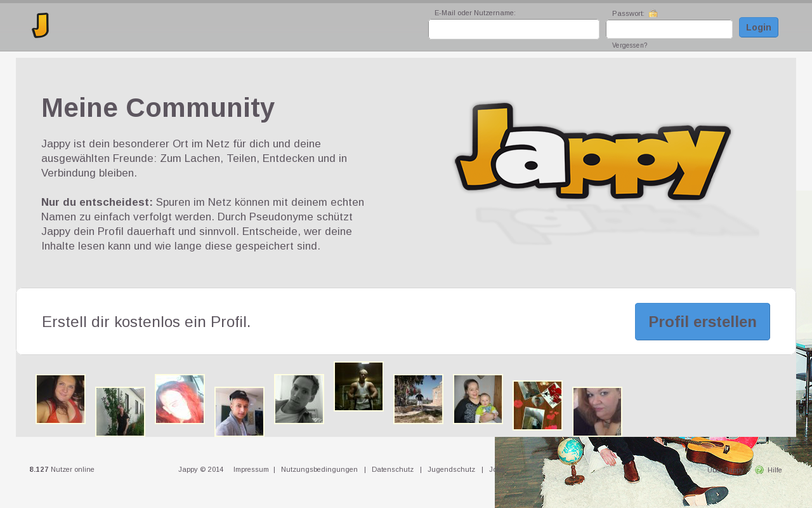The width and height of the screenshot is (812, 508).
Task: Open photo of person standing beside house
Action: [120, 411]
